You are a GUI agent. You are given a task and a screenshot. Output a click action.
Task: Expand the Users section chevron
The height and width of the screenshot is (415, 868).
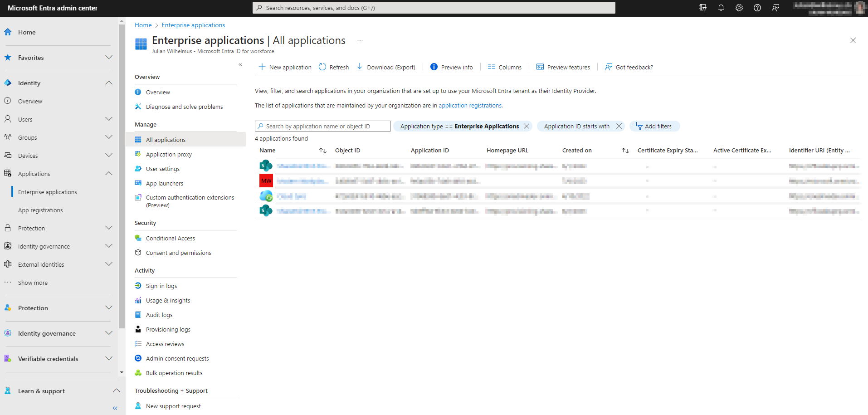point(109,119)
